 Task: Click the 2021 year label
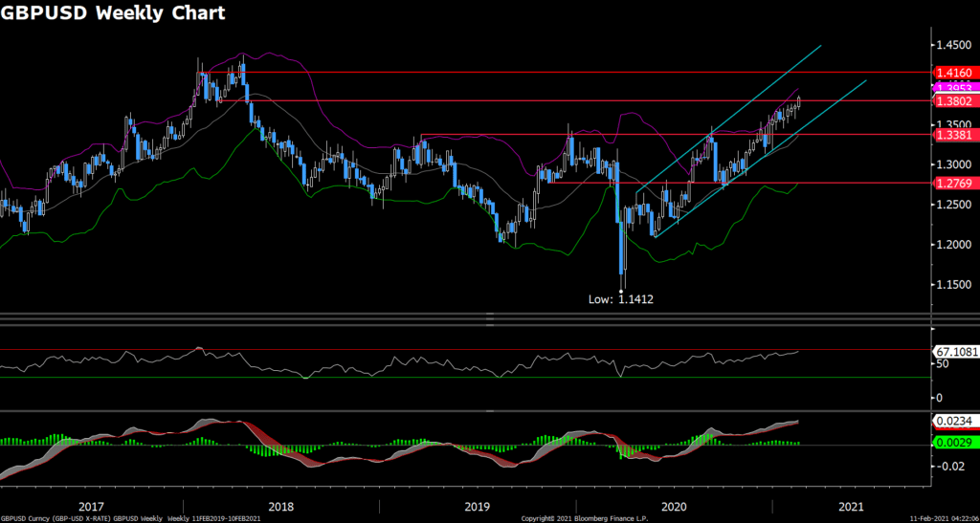[x=850, y=505]
